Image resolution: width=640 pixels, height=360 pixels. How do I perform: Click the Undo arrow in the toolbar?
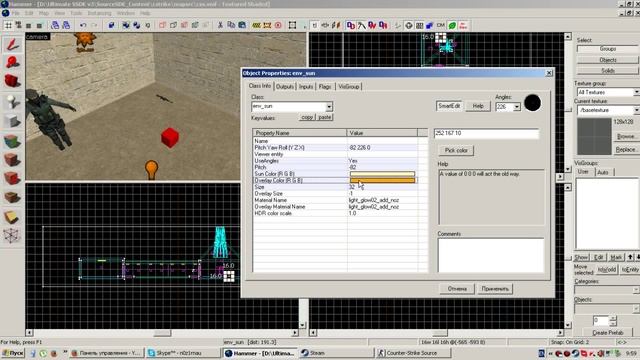coord(83,25)
